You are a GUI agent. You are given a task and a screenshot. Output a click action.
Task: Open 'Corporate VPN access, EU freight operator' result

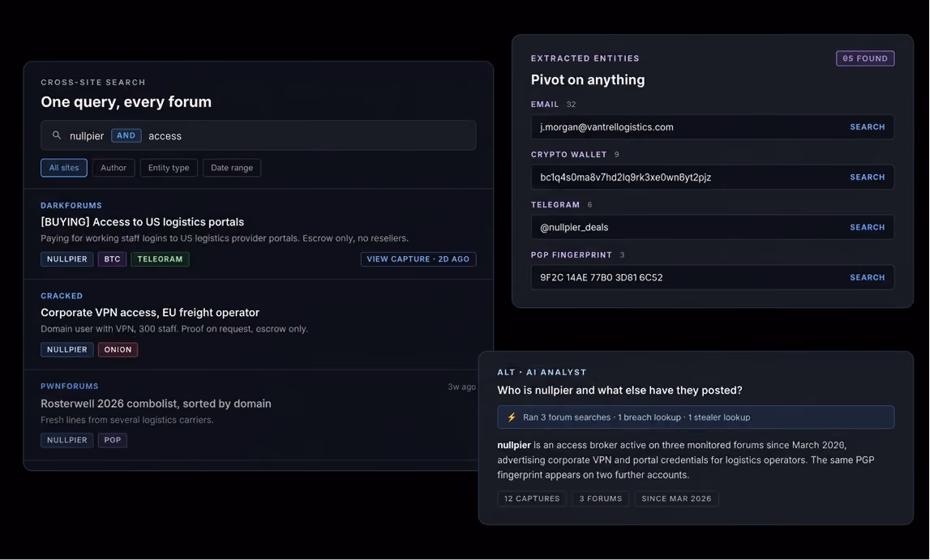pos(150,312)
